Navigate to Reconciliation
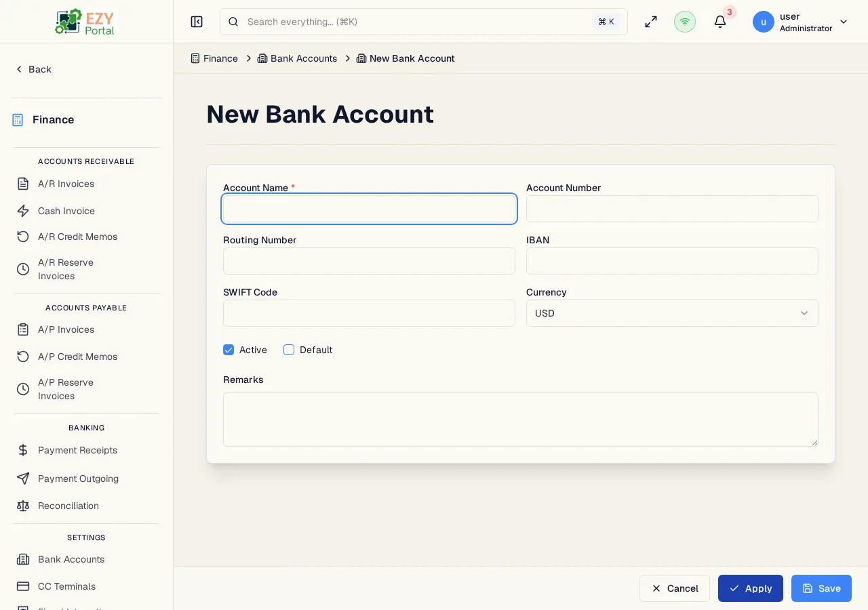This screenshot has height=610, width=868. click(68, 506)
